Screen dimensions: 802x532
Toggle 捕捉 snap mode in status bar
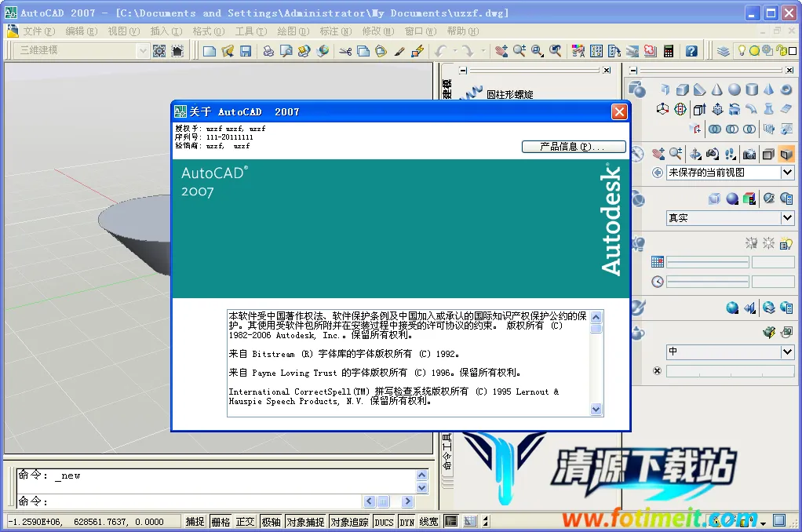[x=195, y=522]
